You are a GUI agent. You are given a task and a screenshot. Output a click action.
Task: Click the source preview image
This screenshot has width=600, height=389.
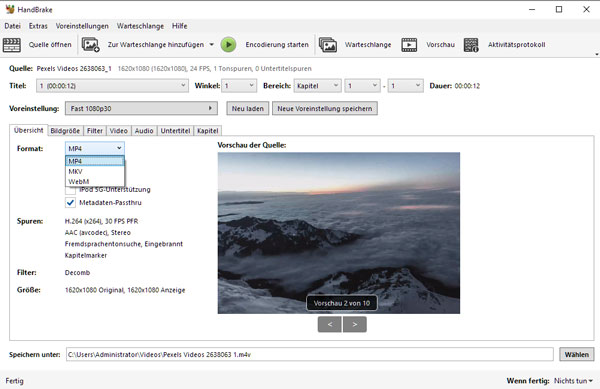click(339, 233)
